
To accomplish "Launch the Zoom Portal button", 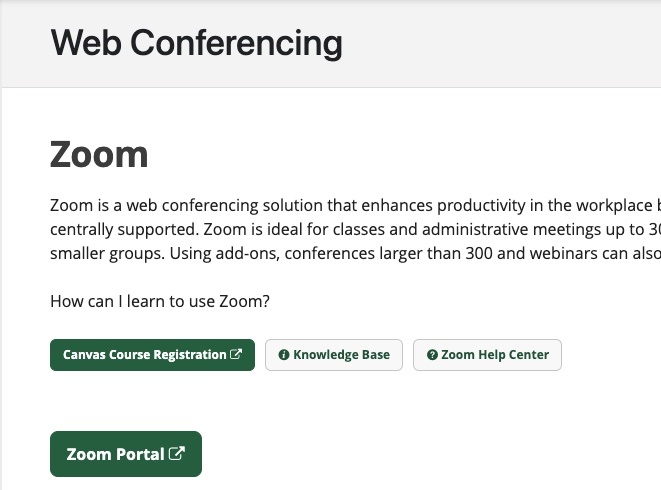I will (125, 454).
